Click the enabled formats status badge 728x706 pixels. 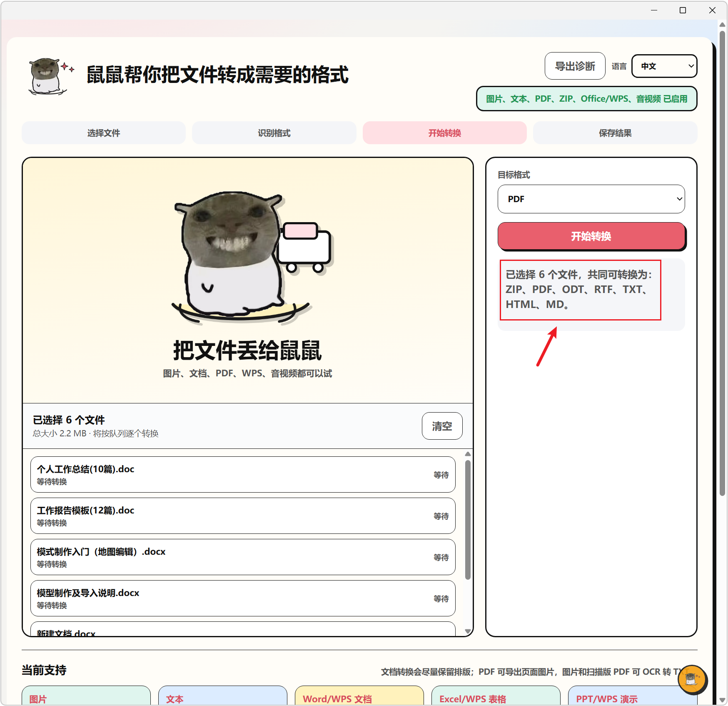click(x=586, y=99)
